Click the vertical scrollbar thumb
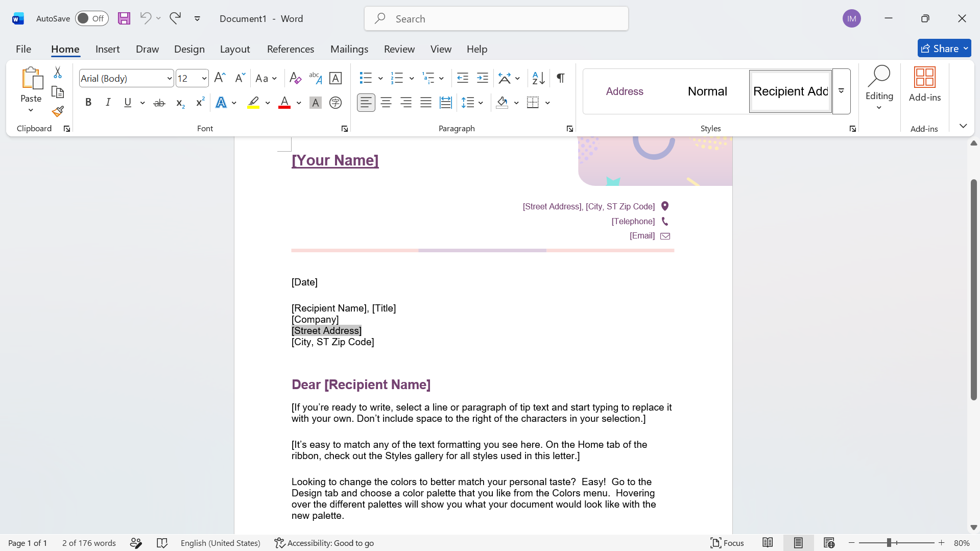This screenshot has height=551, width=980. click(973, 290)
